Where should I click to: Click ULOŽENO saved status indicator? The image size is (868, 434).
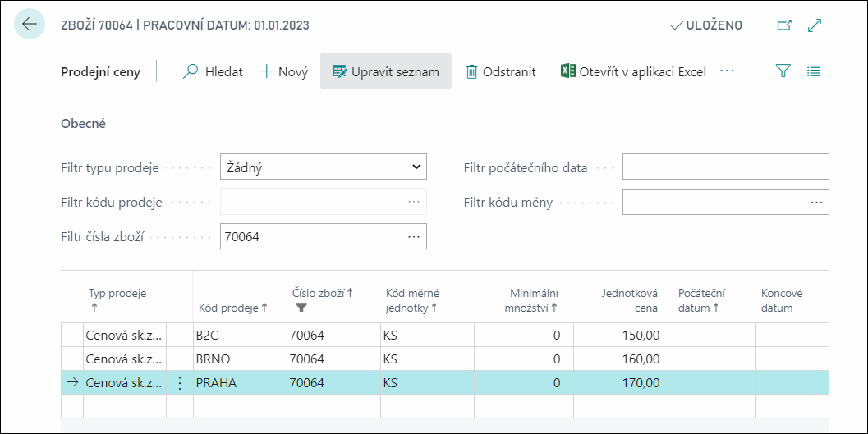[x=706, y=25]
